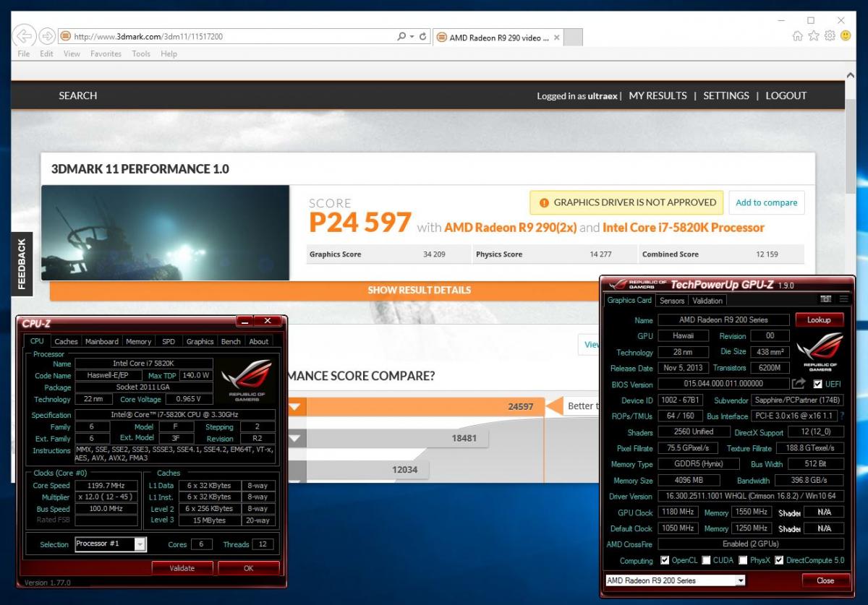The width and height of the screenshot is (868, 605).
Task: Click the OK button in CPU-Z
Action: 248,568
